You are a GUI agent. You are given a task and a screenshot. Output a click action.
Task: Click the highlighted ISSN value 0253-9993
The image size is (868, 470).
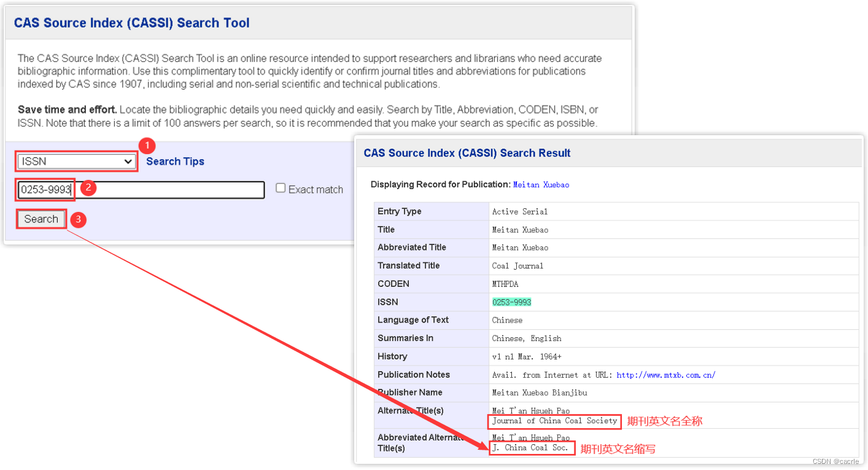[x=511, y=302]
